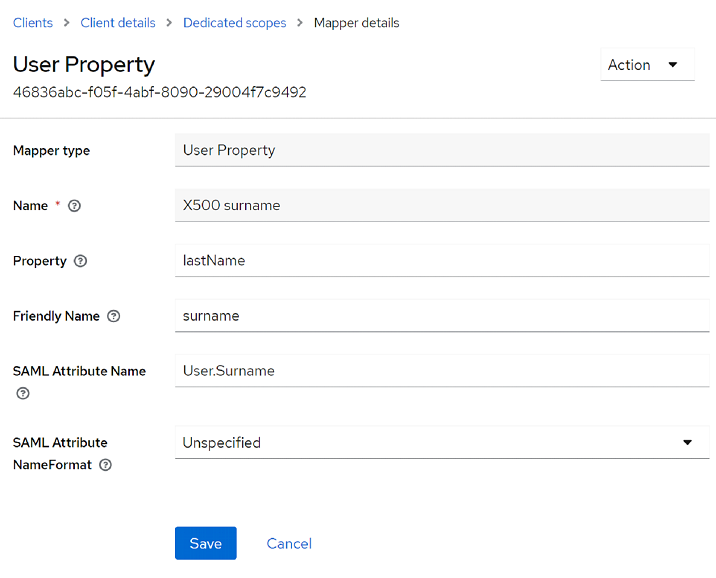Go to the Clients breadcrumb
This screenshot has width=716, height=578.
point(33,23)
